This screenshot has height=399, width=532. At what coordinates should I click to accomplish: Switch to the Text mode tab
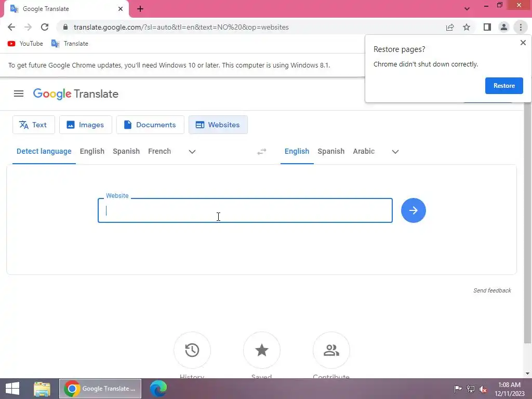coord(34,125)
